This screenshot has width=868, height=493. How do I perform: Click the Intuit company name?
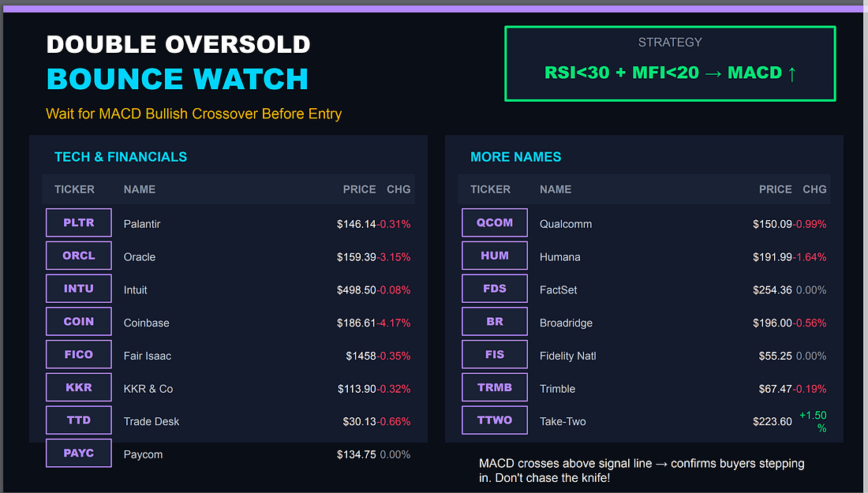click(135, 290)
